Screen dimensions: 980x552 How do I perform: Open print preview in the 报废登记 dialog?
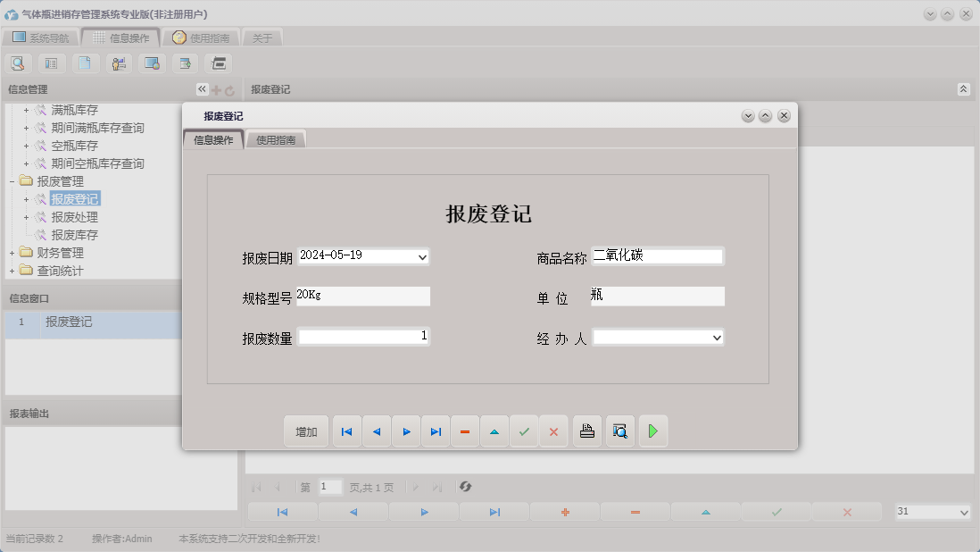(619, 431)
